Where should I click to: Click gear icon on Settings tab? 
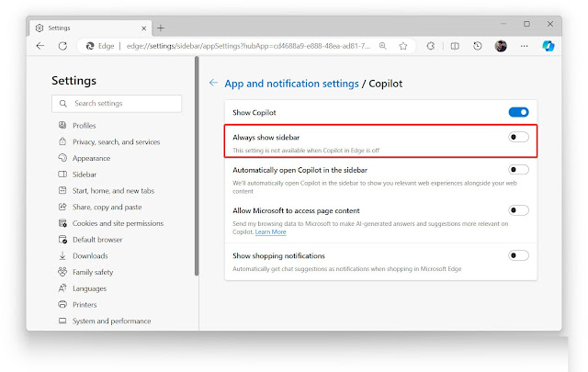pyautogui.click(x=40, y=28)
